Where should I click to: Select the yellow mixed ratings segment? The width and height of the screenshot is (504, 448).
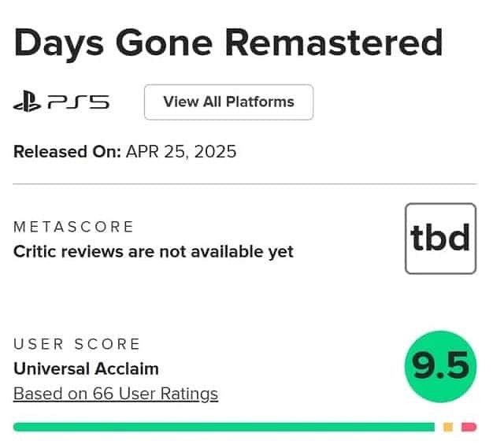pyautogui.click(x=448, y=427)
